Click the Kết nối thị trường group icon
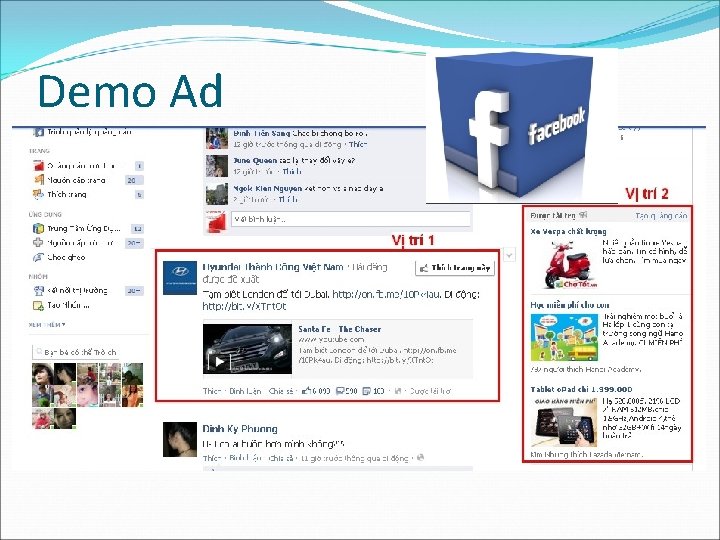 click(39, 291)
